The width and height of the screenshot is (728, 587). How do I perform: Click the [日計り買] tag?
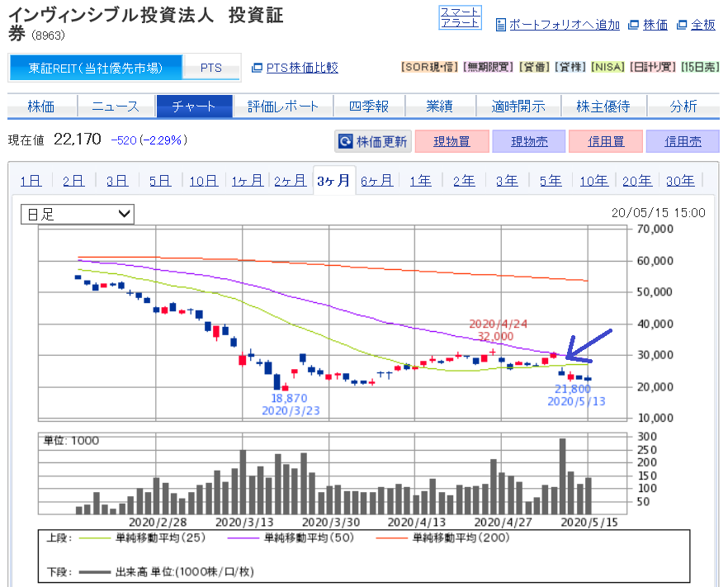pyautogui.click(x=653, y=68)
